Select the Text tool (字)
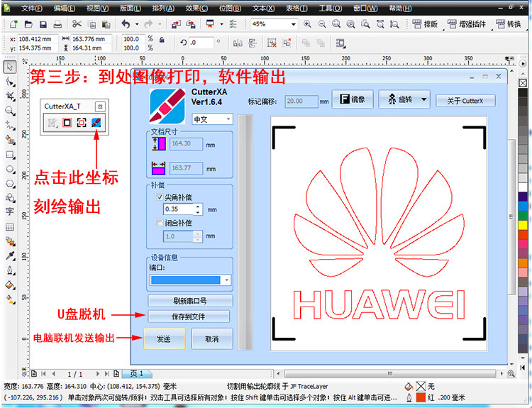This screenshot has width=532, height=408. point(9,212)
